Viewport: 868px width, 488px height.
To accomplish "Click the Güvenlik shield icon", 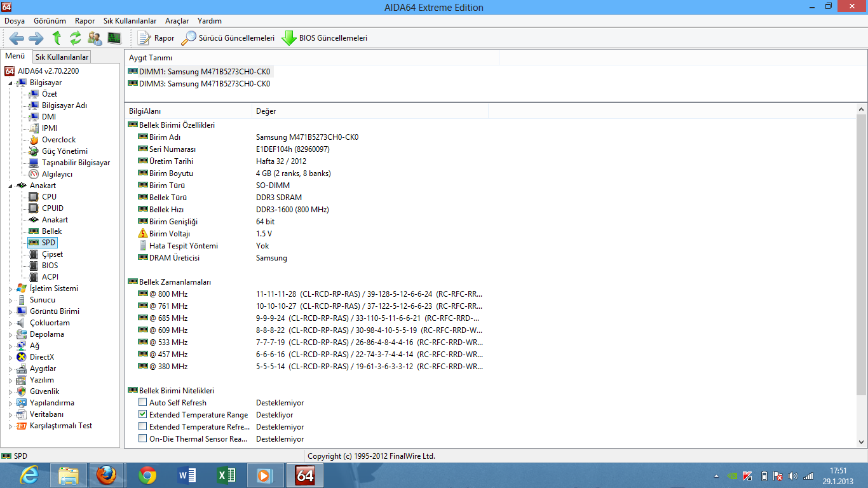I will (x=22, y=391).
